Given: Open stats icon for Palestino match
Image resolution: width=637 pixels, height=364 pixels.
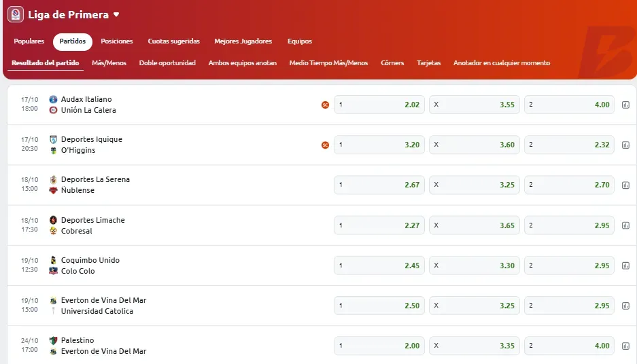Looking at the screenshot, I should click(625, 346).
